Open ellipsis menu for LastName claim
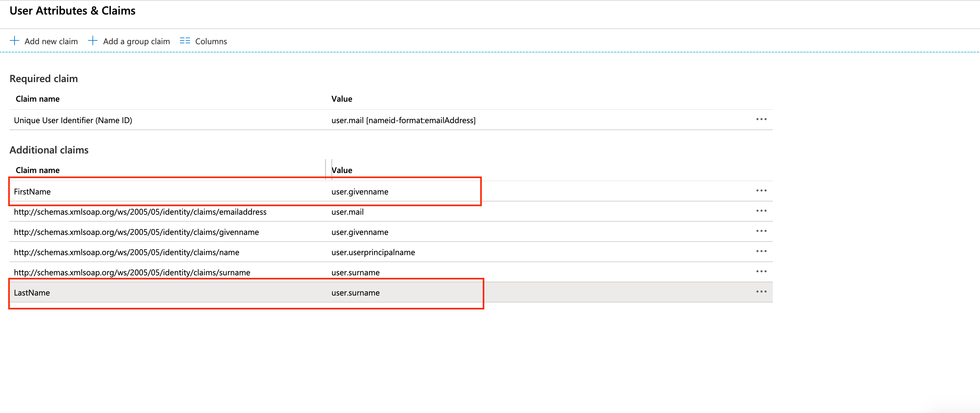 [761, 292]
